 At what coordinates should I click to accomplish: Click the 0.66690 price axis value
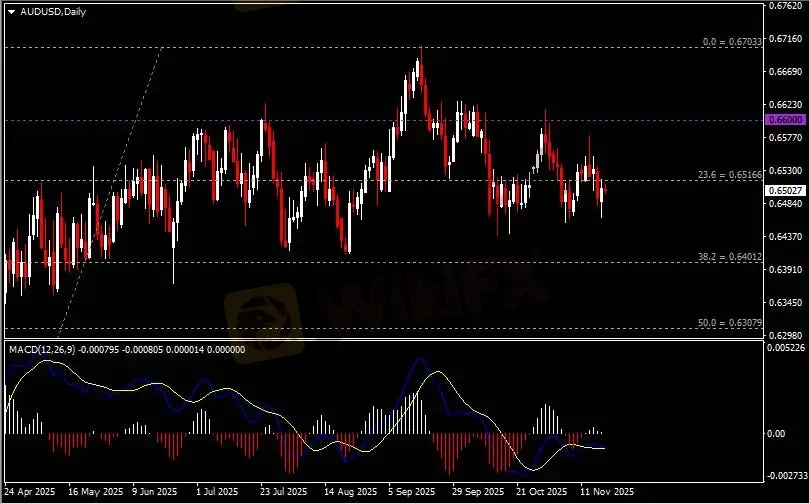point(785,72)
